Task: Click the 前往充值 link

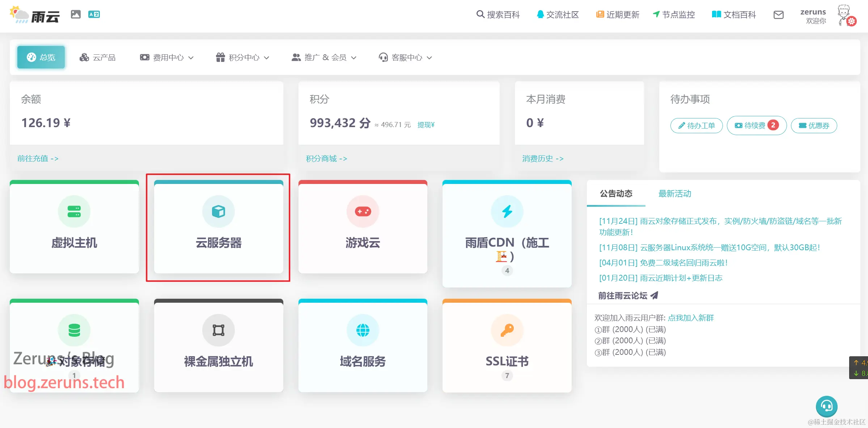Action: coord(38,159)
